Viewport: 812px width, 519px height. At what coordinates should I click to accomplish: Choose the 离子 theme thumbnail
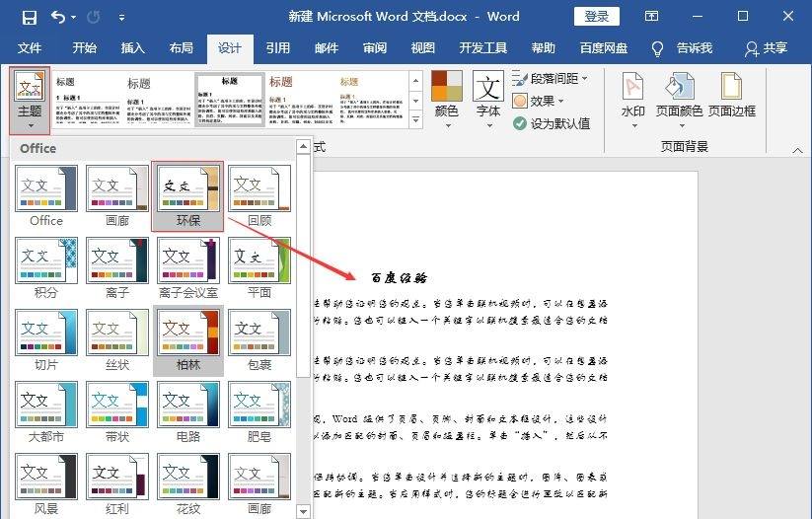point(117,267)
